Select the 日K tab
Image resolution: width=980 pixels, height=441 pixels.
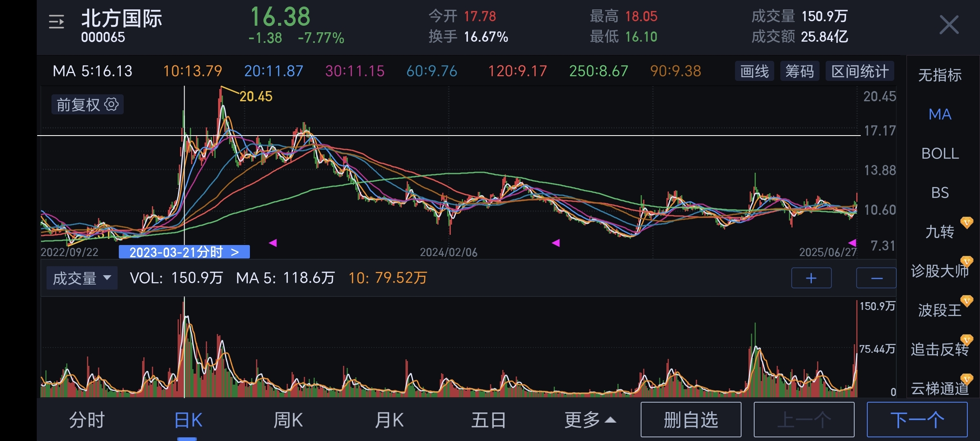pyautogui.click(x=188, y=420)
